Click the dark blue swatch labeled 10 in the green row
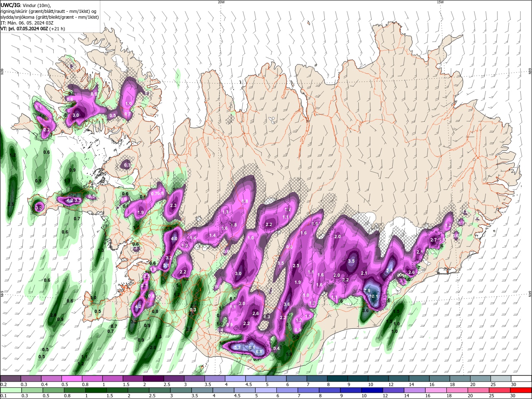Image resolution: width=532 pixels, height=399 pixels. [372, 390]
